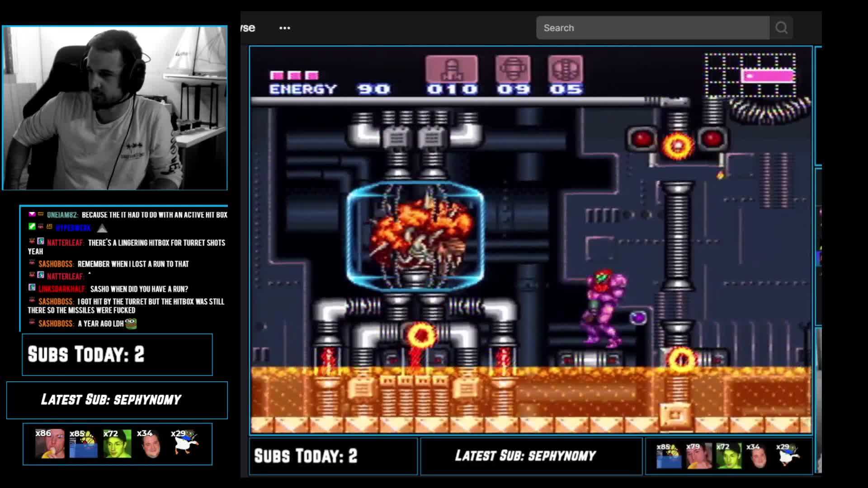
Task: Click the x29 goose emote below the game
Action: [788, 455]
